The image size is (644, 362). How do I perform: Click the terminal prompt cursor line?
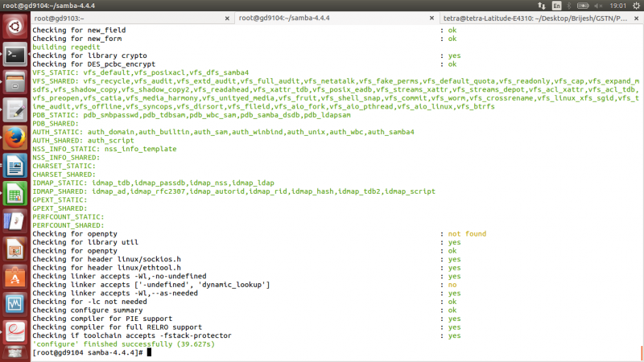(92, 352)
